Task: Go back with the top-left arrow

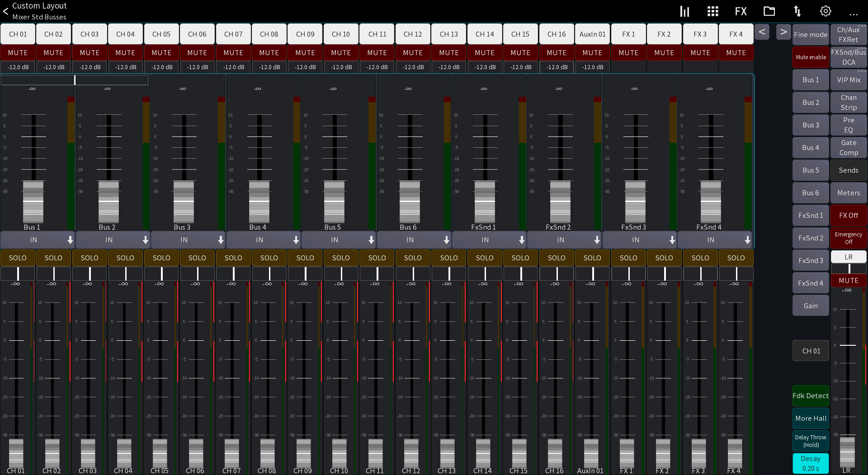Action: 5,11
